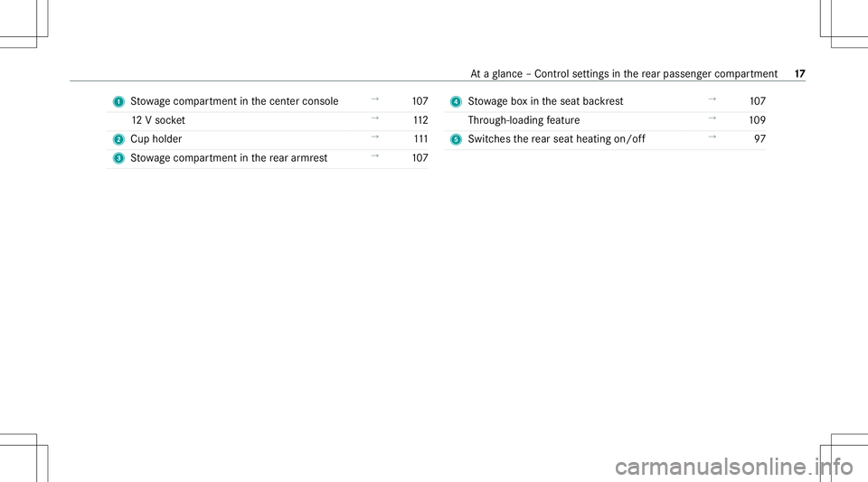
Task: Click page reference 109
Action: (x=758, y=120)
